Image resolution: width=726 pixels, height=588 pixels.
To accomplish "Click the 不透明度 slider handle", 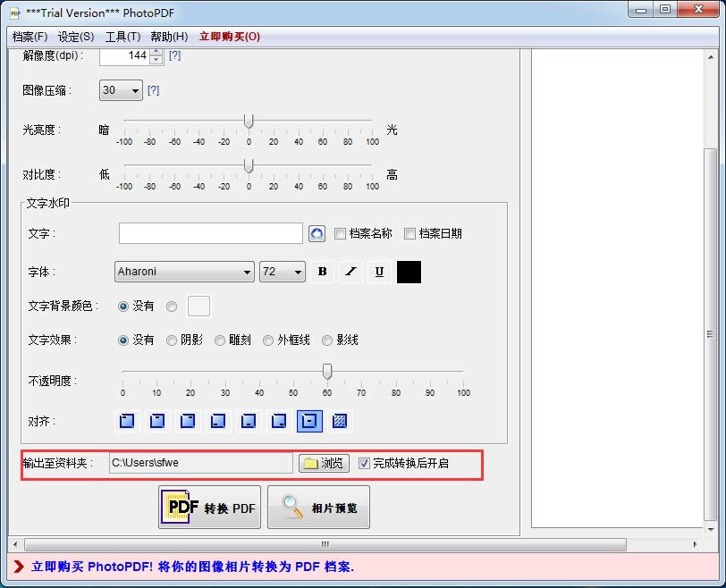I will 327,372.
